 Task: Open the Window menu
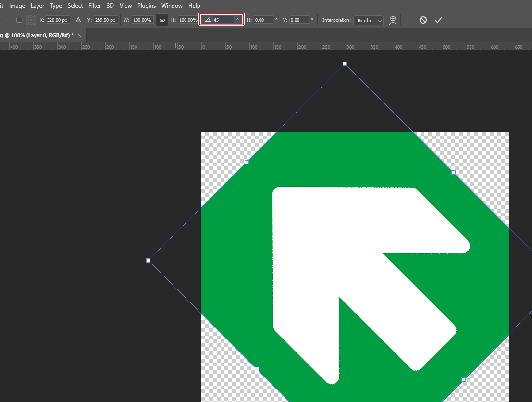172,6
